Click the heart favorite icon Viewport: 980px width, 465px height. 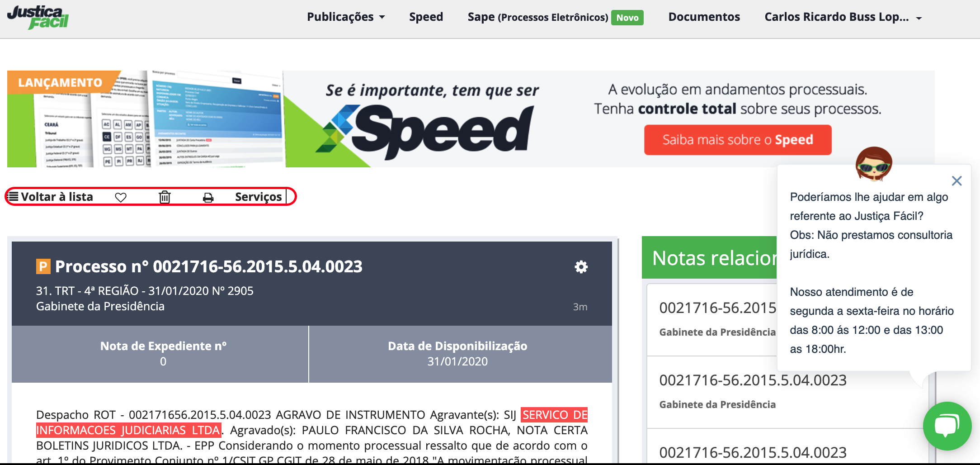click(x=121, y=197)
